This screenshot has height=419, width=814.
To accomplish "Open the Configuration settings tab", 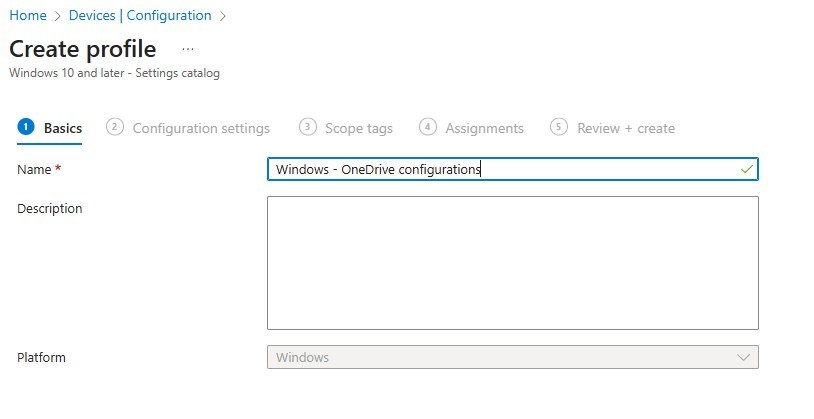I will (201, 128).
